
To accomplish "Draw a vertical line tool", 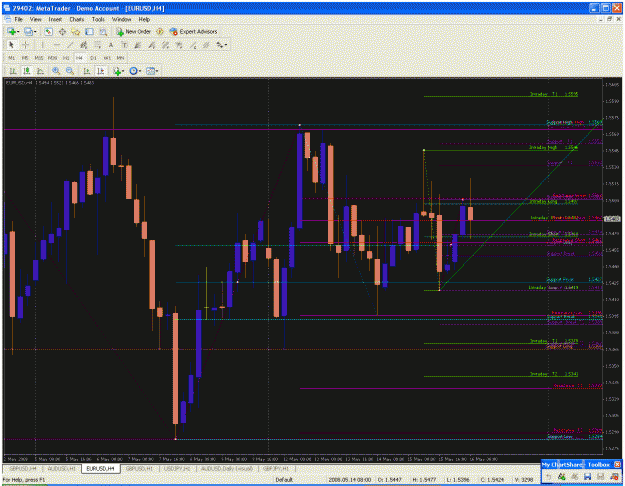I will 42,45.
